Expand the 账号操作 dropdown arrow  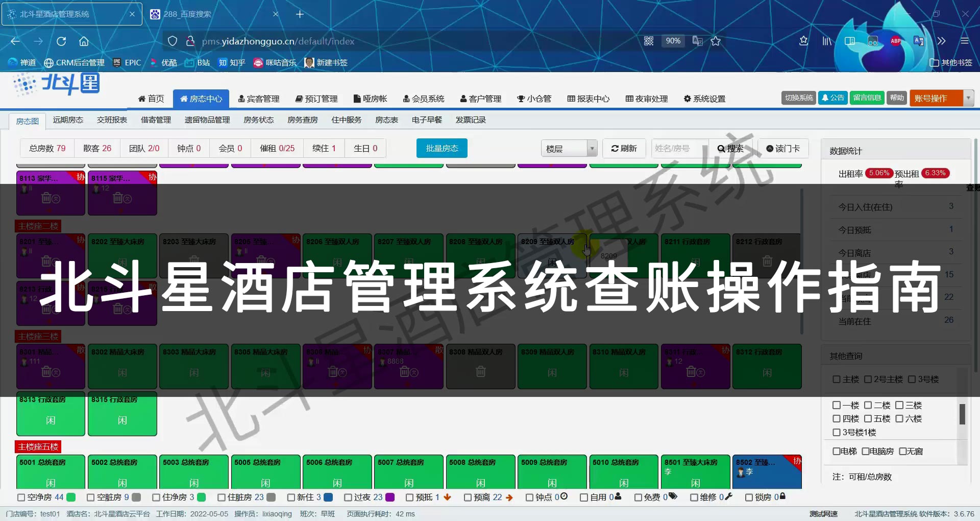coord(968,98)
